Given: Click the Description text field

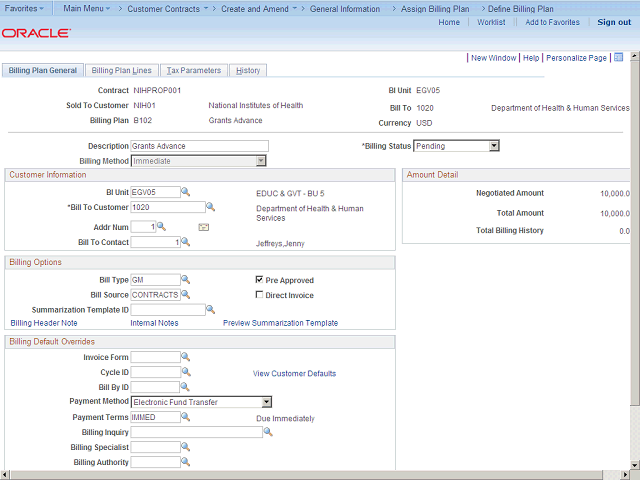Looking at the screenshot, I should pyautogui.click(x=199, y=146).
